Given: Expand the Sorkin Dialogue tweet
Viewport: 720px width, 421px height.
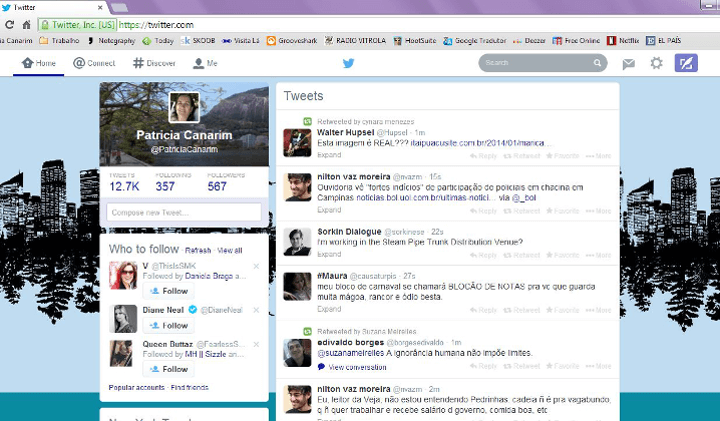Looking at the screenshot, I should 330,256.
